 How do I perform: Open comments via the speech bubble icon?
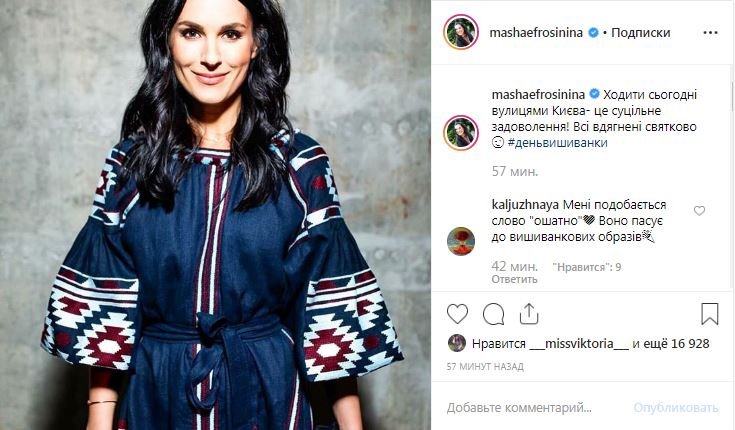494,314
